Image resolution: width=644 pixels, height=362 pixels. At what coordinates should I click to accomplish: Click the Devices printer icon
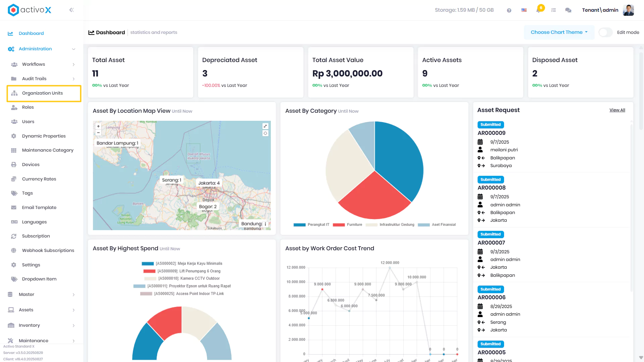pos(14,165)
